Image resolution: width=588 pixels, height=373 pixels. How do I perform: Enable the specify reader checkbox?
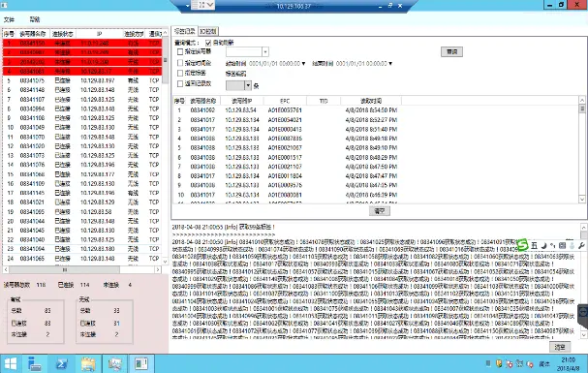(180, 51)
